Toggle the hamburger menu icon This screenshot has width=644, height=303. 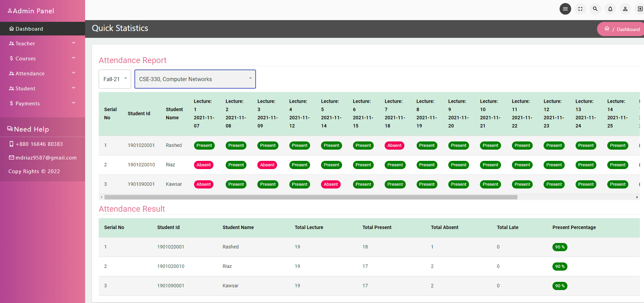coord(565,9)
